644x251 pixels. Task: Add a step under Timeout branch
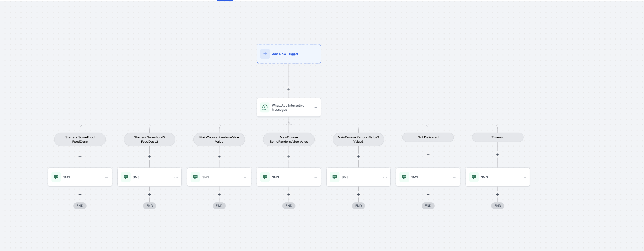497,155
